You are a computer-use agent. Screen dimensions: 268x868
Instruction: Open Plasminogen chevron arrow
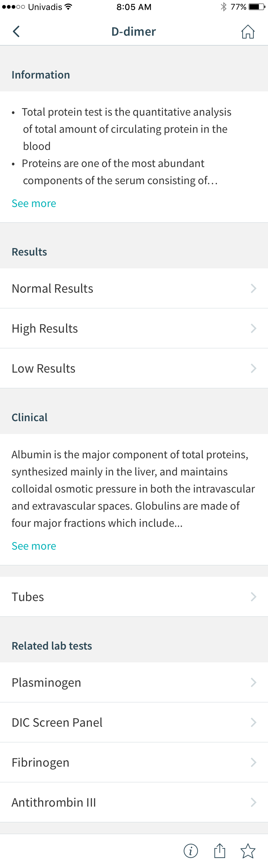point(253,682)
